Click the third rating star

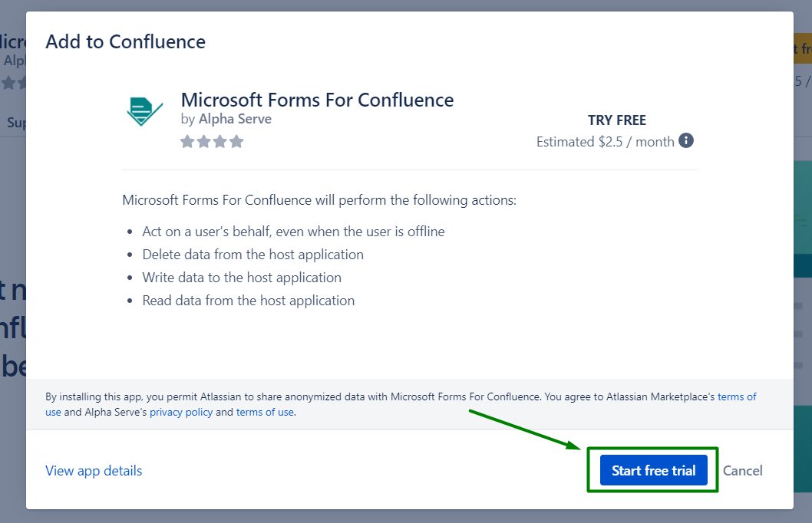220,141
